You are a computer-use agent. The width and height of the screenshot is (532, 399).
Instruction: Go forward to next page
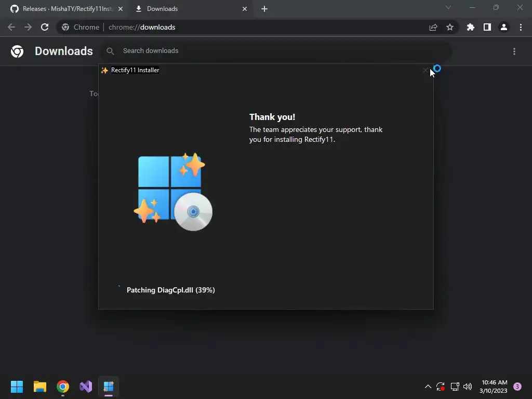28,27
